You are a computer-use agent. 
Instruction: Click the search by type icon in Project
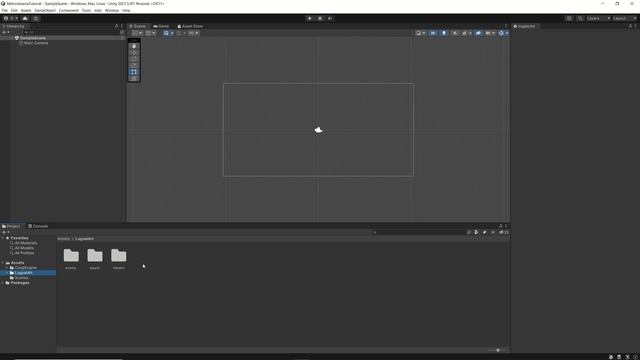coord(476,232)
